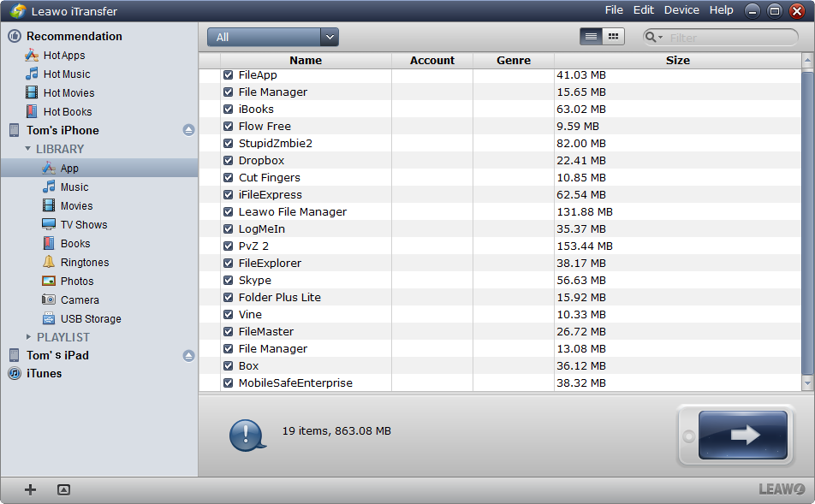Select the Box row
815x504 pixels.
(500, 365)
